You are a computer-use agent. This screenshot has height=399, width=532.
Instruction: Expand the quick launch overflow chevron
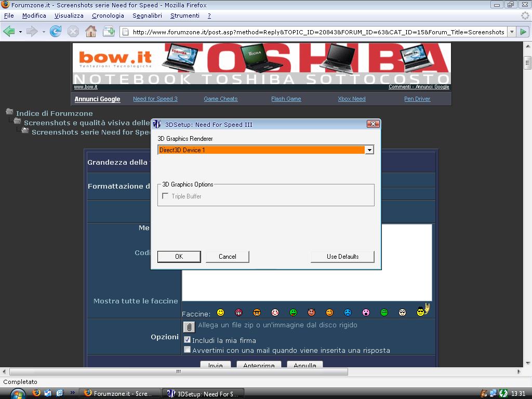pyautogui.click(x=72, y=393)
